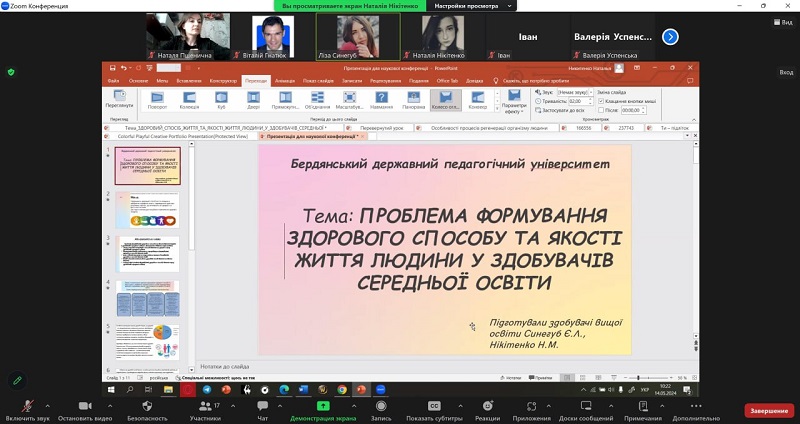Switch to Конструктор ribbon tab
The height and width of the screenshot is (424, 800).
[223, 81]
